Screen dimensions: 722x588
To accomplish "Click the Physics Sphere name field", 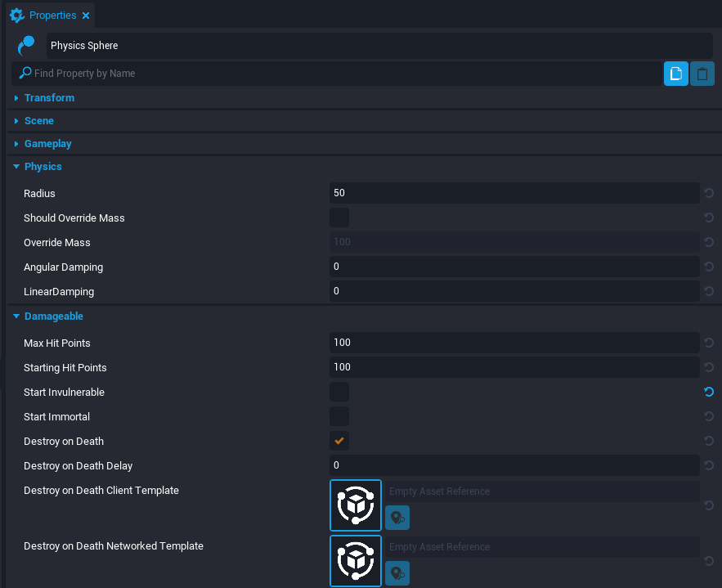I will [379, 46].
